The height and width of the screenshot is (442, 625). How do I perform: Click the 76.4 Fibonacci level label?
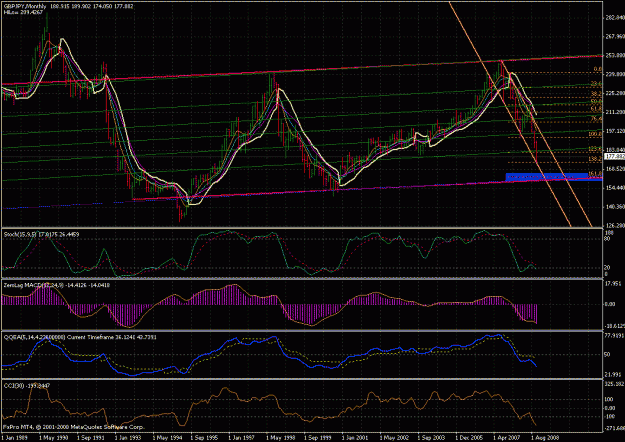pyautogui.click(x=596, y=119)
